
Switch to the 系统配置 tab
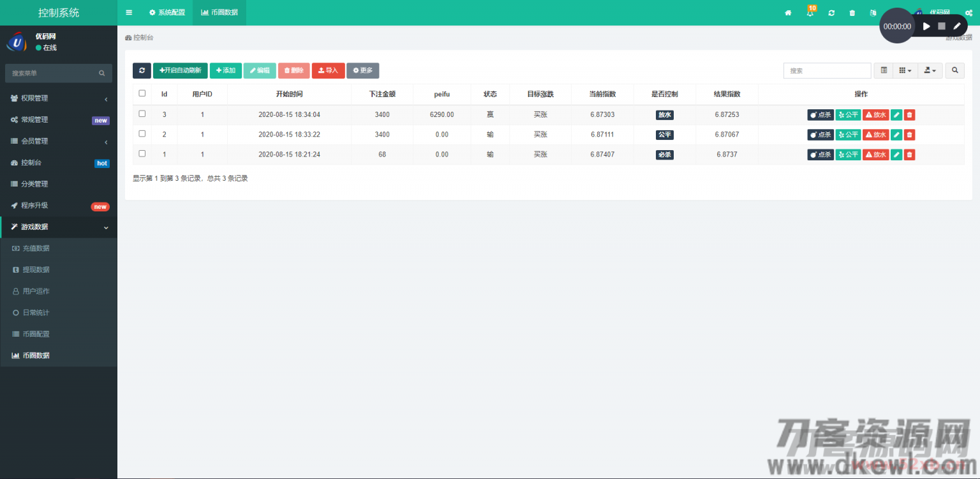click(167, 13)
